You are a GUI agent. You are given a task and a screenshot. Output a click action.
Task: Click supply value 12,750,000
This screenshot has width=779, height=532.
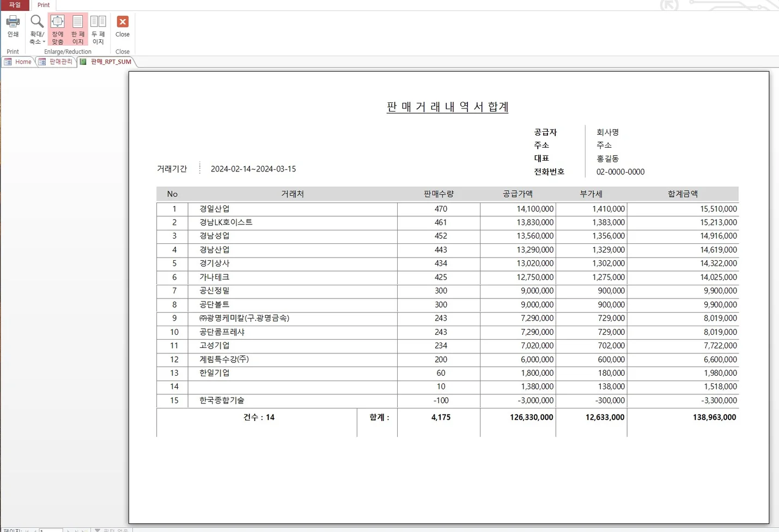[535, 277]
